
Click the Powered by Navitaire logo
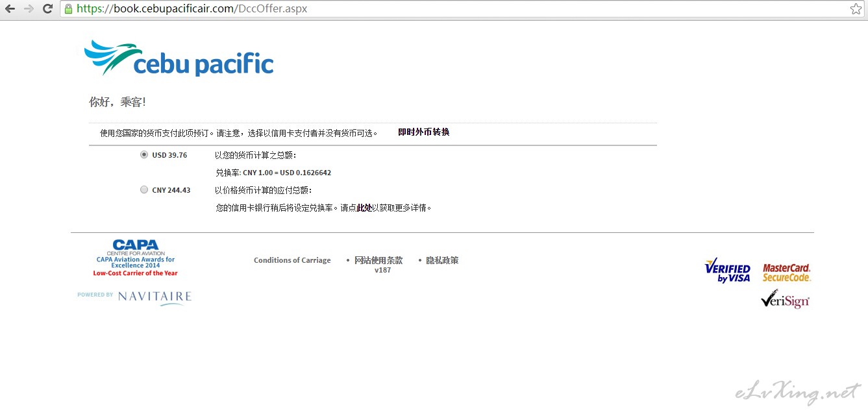(134, 298)
